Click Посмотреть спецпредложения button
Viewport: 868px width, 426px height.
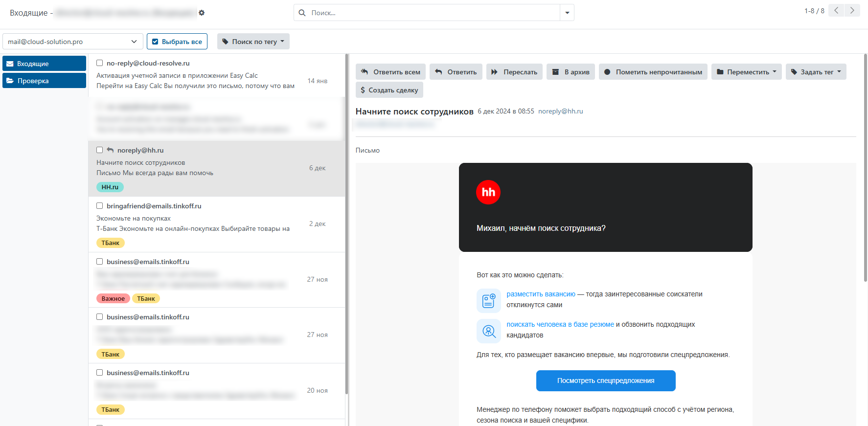click(605, 381)
